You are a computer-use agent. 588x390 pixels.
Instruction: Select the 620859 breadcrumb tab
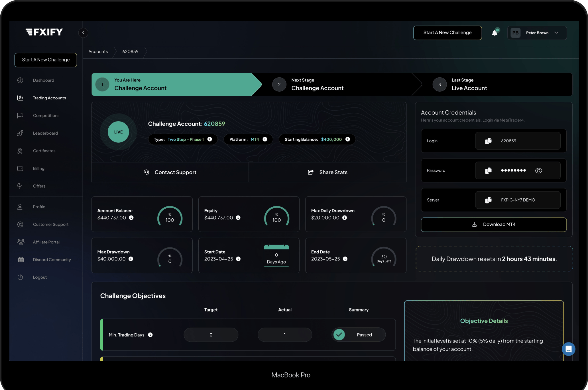[x=130, y=51]
